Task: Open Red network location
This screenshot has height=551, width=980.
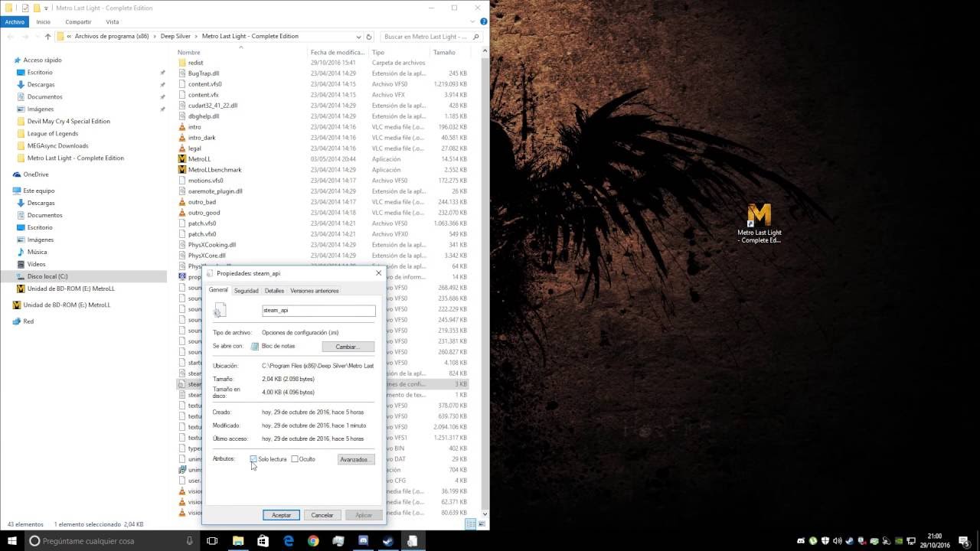Action: point(28,321)
